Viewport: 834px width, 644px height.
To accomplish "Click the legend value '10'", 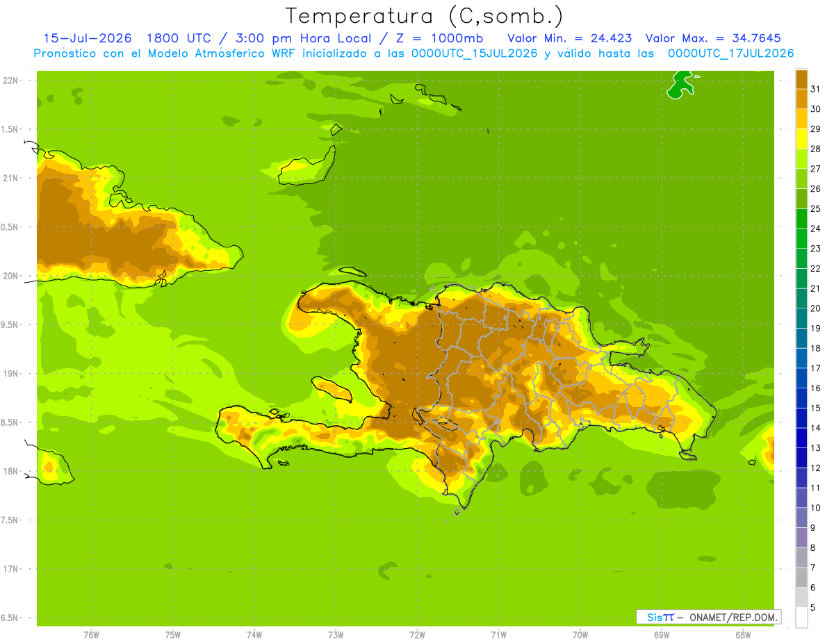I will pos(815,508).
